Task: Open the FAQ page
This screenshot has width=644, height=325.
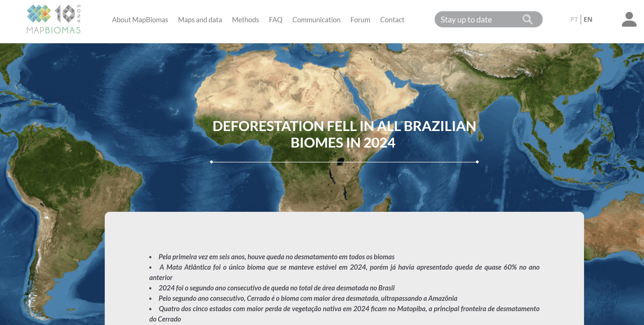Action: 275,20
